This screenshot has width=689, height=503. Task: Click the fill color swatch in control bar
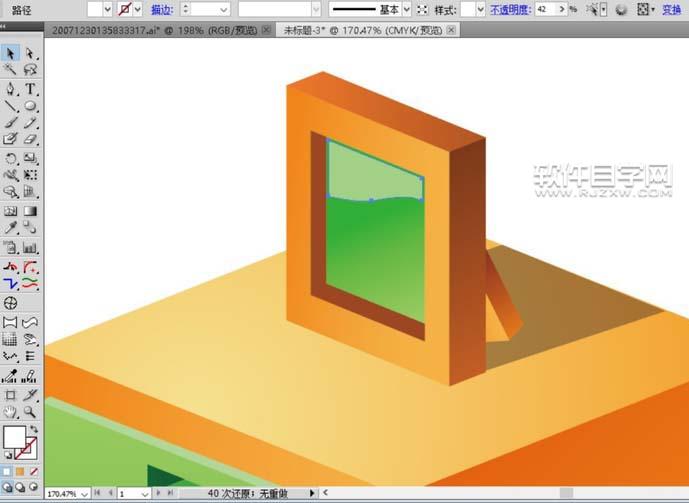[x=95, y=9]
